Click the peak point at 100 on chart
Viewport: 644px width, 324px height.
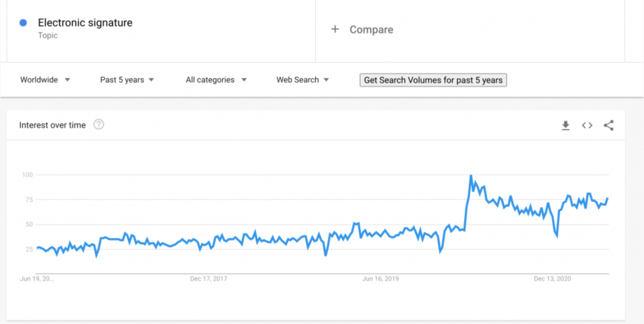[471, 175]
